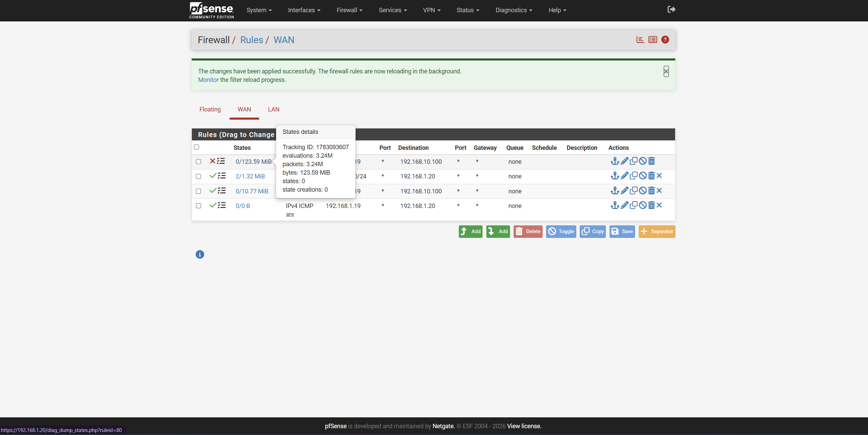Viewport: 868px width, 435px height.
Task: Check the box for the 0/123.59 MiB rule
Action: pyautogui.click(x=198, y=162)
